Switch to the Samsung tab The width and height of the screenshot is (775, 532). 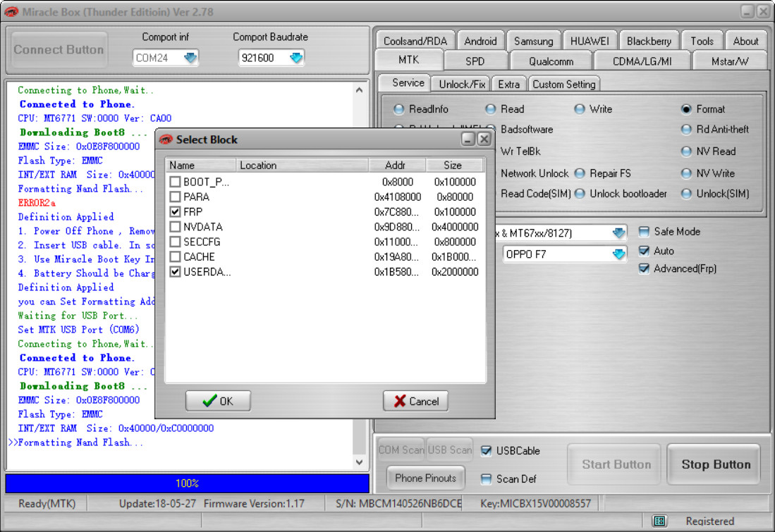coord(534,41)
